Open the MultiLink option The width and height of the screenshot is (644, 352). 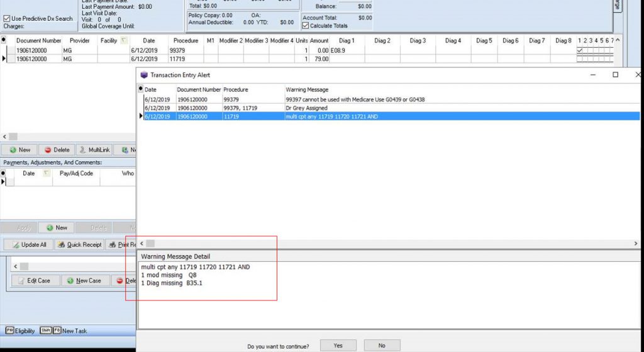coord(94,150)
